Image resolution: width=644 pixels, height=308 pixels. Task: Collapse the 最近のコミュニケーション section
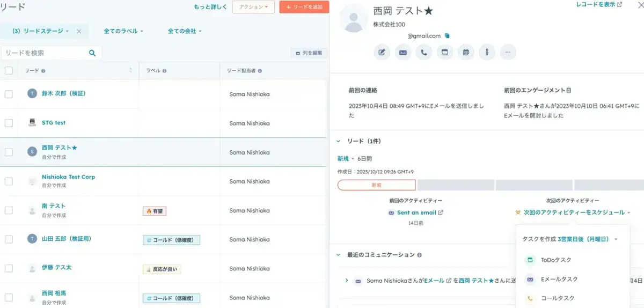tap(339, 255)
